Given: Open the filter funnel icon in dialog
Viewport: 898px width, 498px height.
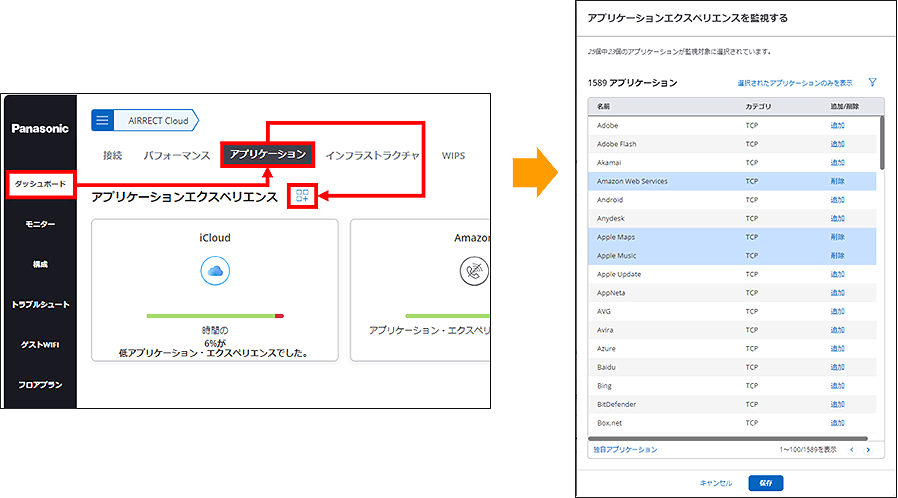Looking at the screenshot, I should coord(872,82).
